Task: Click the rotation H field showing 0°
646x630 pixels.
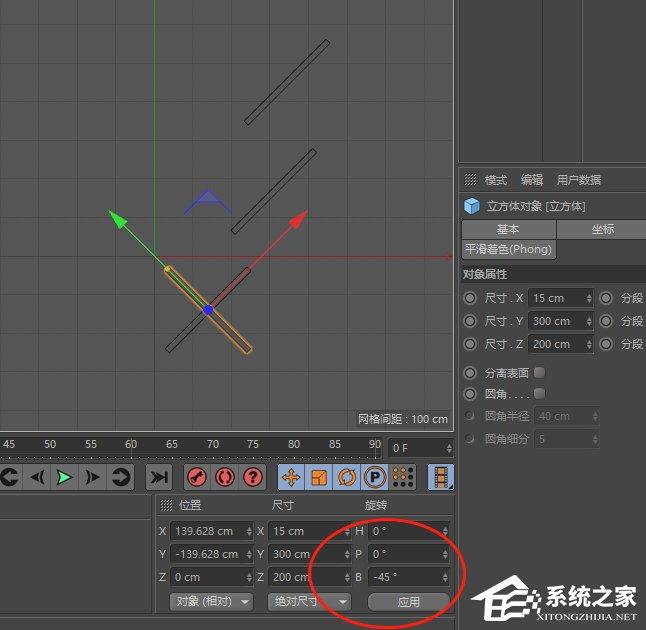Action: (x=409, y=531)
